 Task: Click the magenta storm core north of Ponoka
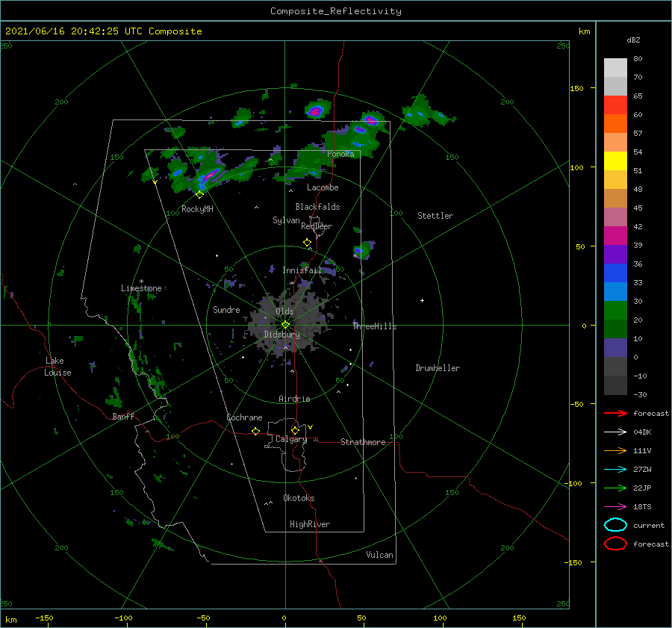(315, 111)
